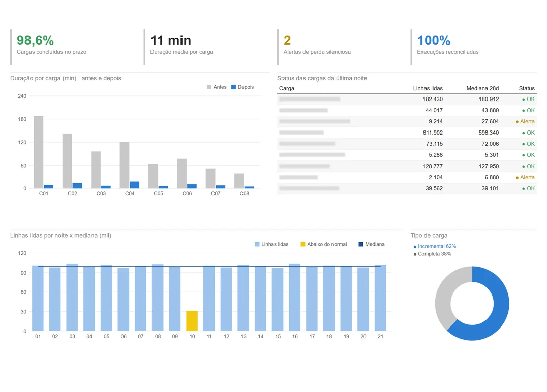Screen dimensions: 547x392
Task: Click the yellow below-normal bar for night 10
Action: (x=192, y=321)
